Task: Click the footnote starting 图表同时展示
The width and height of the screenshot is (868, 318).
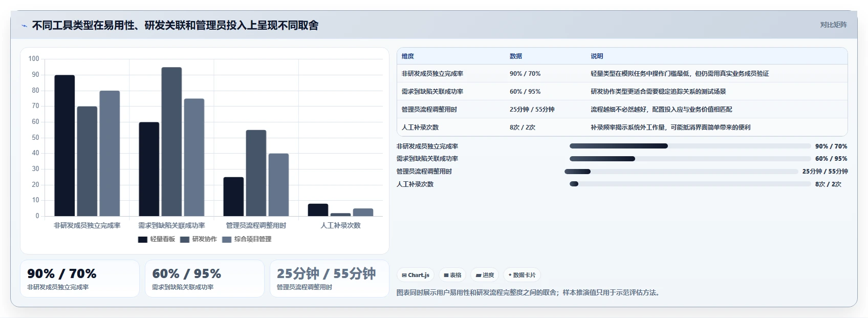Action: [x=529, y=293]
